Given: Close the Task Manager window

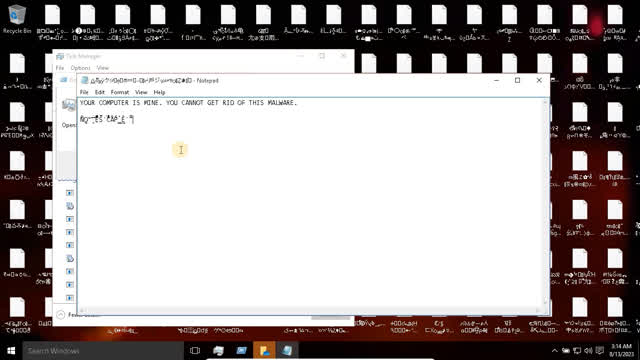Looking at the screenshot, I should click(x=344, y=56).
